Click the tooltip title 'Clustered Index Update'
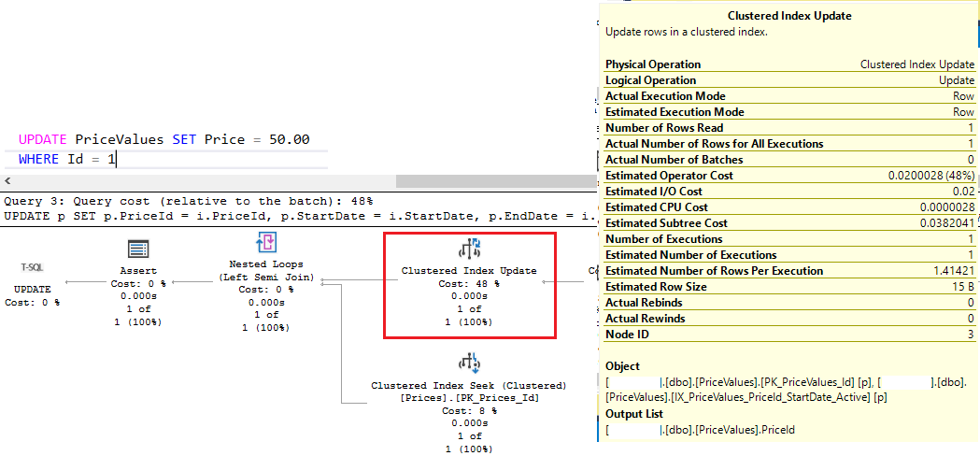 (789, 16)
